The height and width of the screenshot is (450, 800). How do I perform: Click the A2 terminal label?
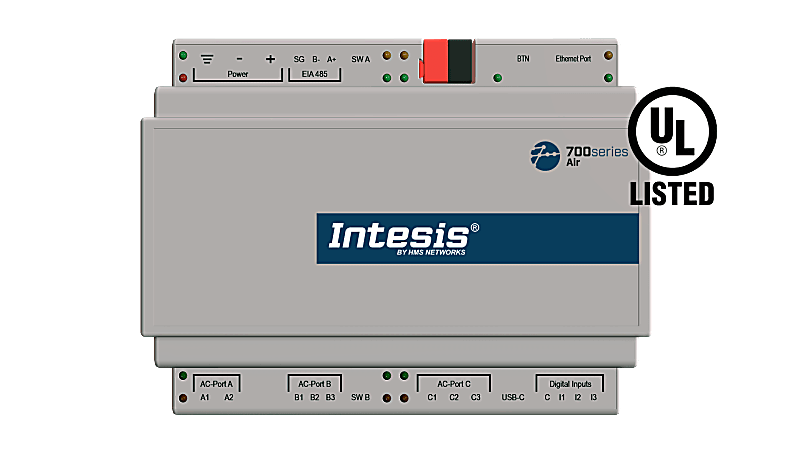(229, 397)
